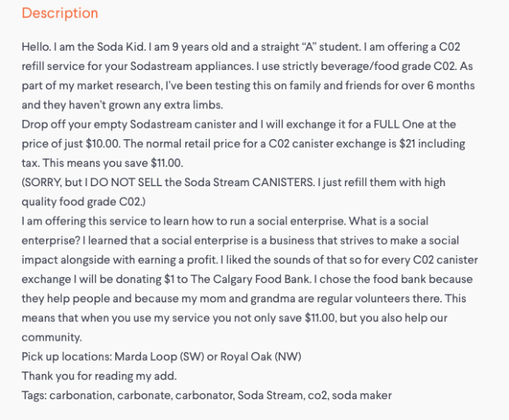Screen dimensions: 509x420
Task: Click 'Thank you for reading my add.' line
Action: pos(100,376)
